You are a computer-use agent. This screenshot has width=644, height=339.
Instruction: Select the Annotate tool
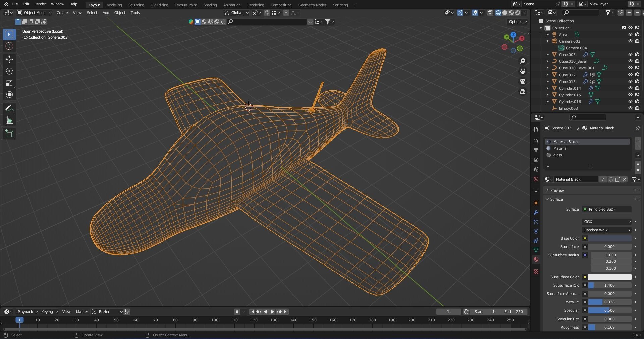click(9, 108)
